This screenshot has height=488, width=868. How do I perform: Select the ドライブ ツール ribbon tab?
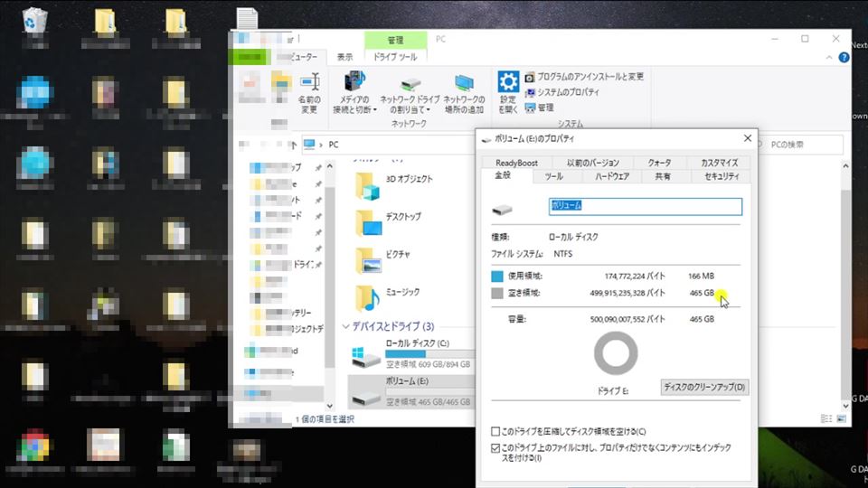[x=395, y=56]
